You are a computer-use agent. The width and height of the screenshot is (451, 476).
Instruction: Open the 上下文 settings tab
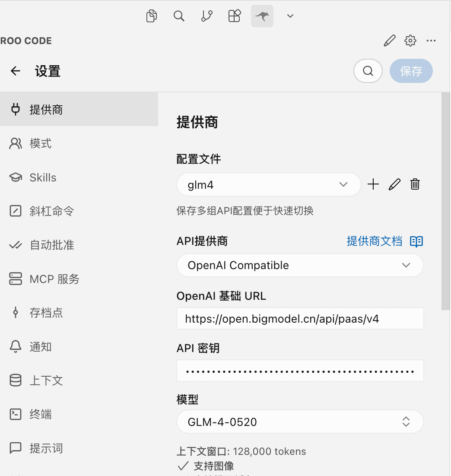click(x=79, y=381)
